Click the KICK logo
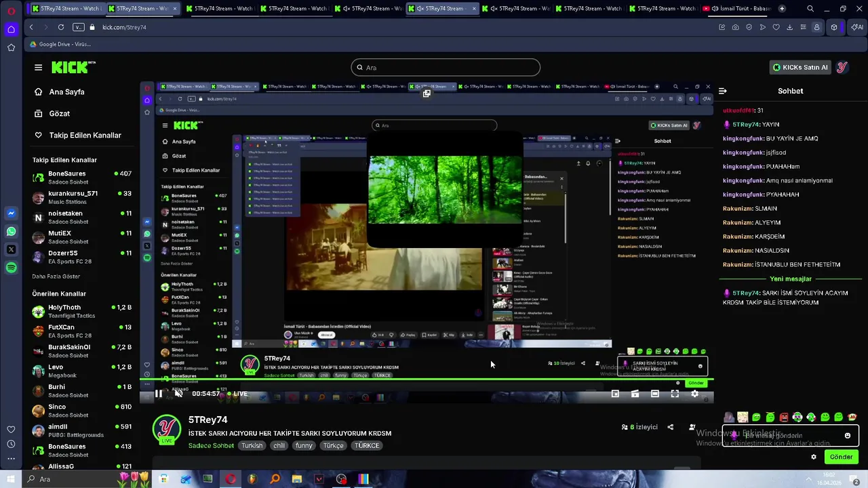This screenshot has height=488, width=868. click(x=73, y=67)
